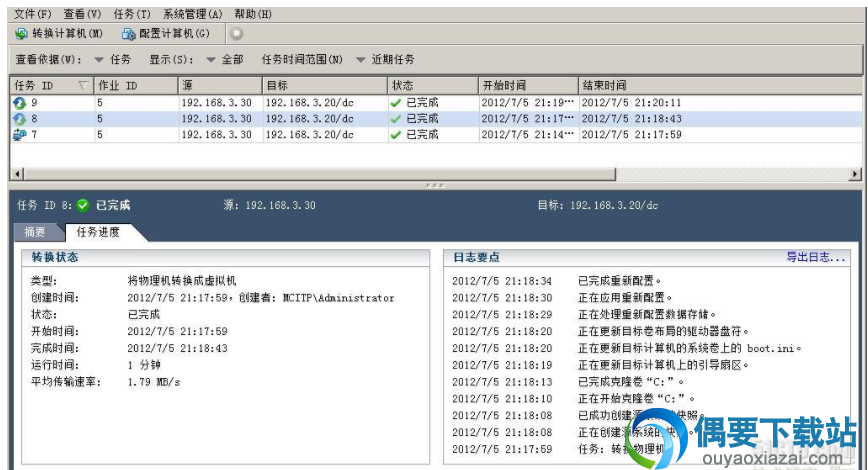
Task: Open the 帮助(H) menu
Action: point(253,14)
